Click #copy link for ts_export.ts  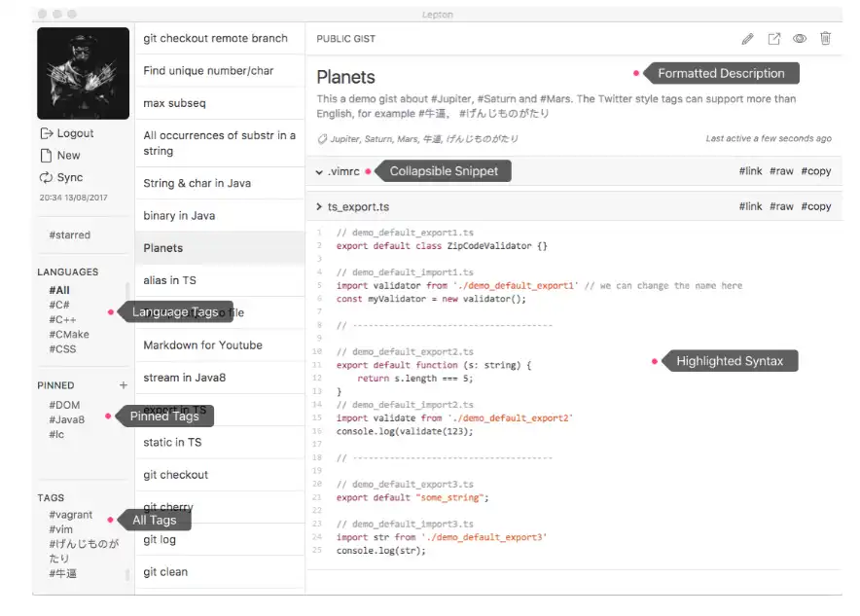click(x=815, y=207)
